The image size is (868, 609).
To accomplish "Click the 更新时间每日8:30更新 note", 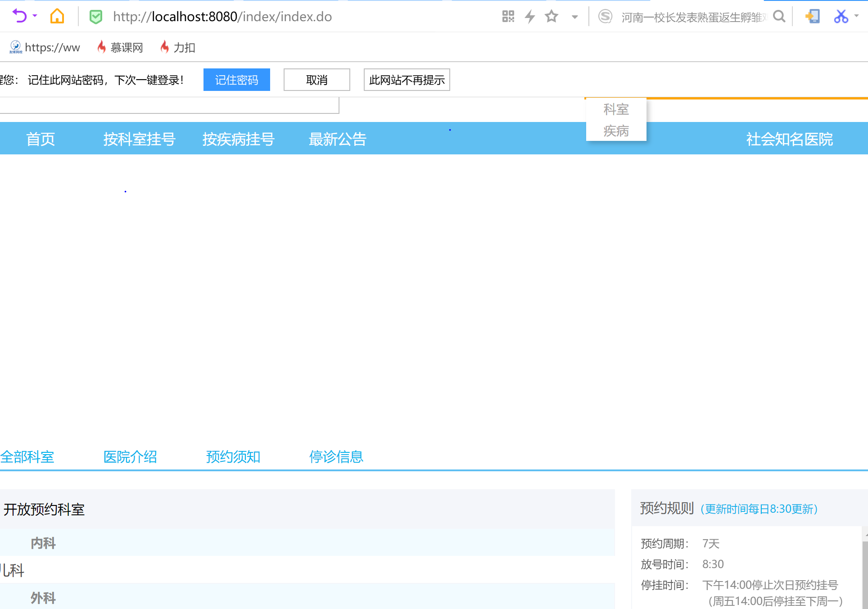I will (x=759, y=509).
